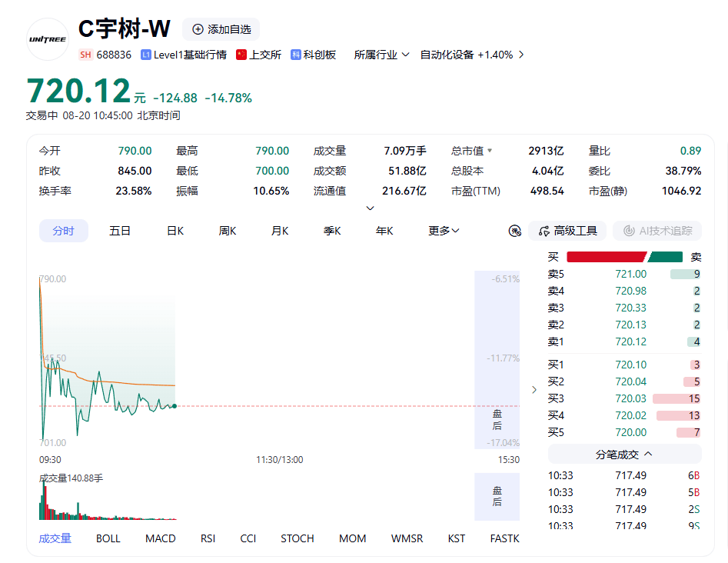Click the 上交所 exchange link

pyautogui.click(x=265, y=55)
